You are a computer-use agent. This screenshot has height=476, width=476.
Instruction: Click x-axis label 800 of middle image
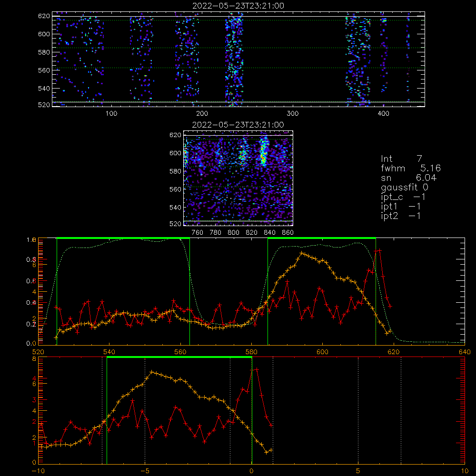[x=233, y=233]
